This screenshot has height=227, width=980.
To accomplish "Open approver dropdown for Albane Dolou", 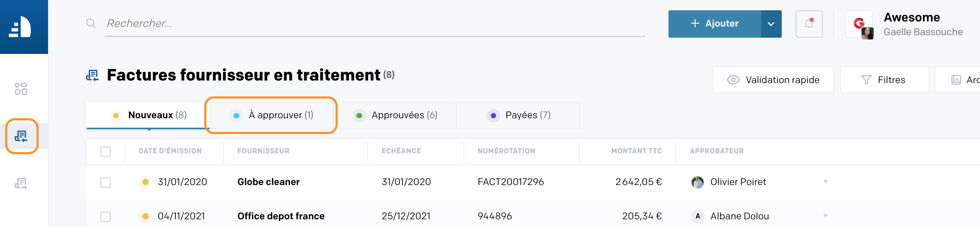I will click(826, 216).
